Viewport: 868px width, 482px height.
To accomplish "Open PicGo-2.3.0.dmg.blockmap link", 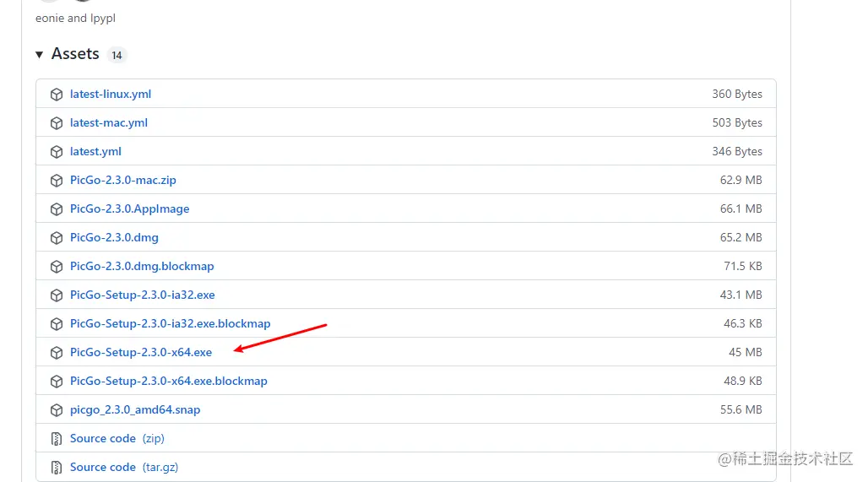I will click(x=142, y=266).
